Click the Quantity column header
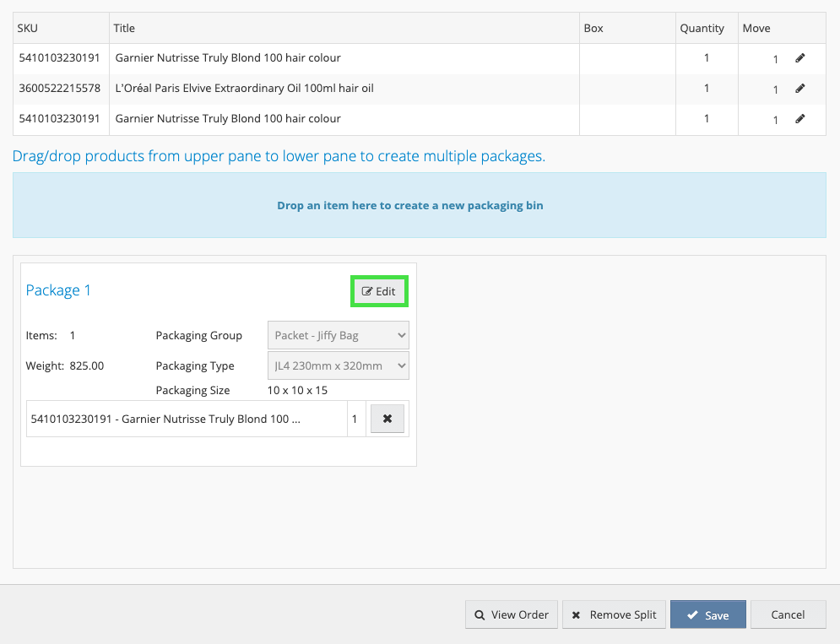Viewport: 840px width, 644px height. click(x=702, y=28)
